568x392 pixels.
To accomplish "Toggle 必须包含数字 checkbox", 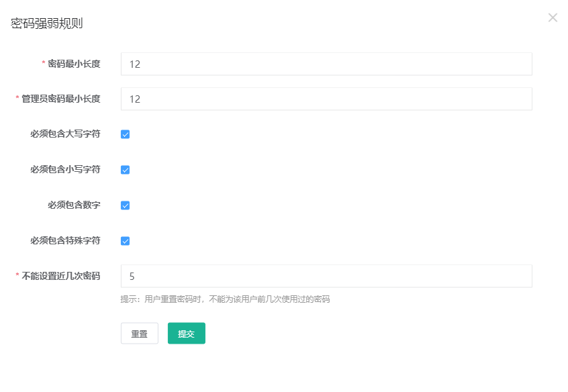I will coord(125,205).
